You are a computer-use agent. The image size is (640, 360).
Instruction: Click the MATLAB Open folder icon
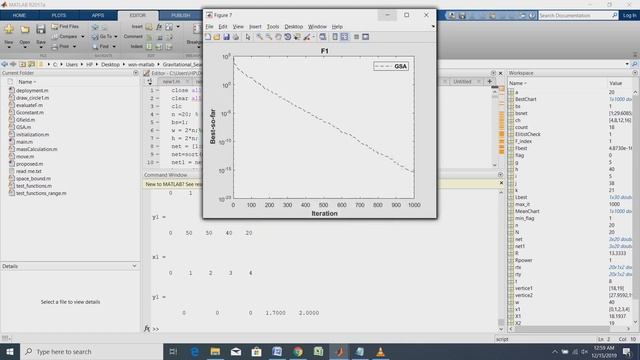[25, 30]
